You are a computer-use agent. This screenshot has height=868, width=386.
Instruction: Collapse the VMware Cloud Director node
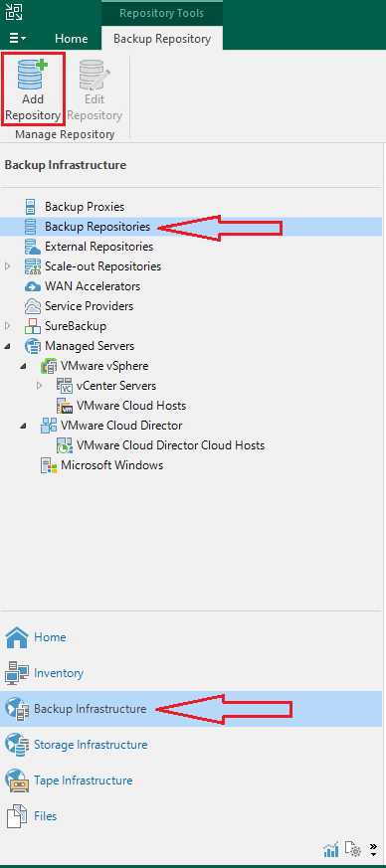click(x=23, y=426)
